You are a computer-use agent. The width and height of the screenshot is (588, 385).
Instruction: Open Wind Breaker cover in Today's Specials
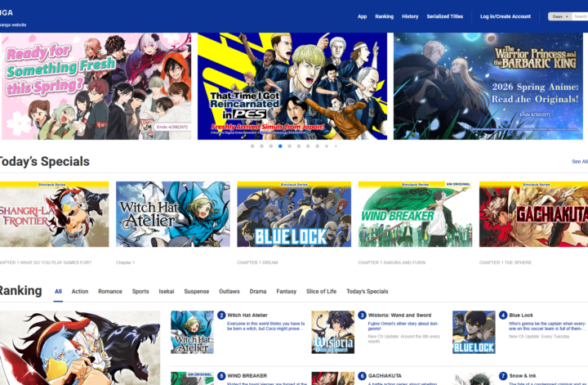[x=415, y=214]
